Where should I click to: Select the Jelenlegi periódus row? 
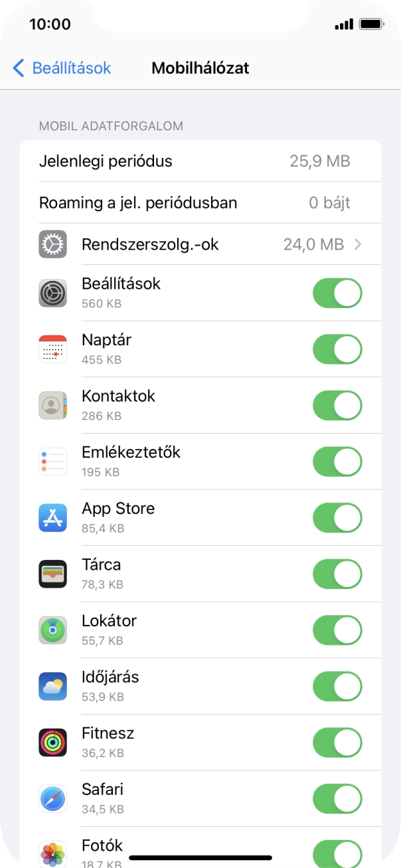pyautogui.click(x=199, y=161)
